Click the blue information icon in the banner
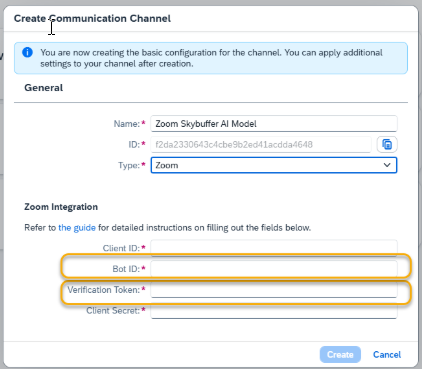This screenshot has width=422, height=369. tap(27, 52)
